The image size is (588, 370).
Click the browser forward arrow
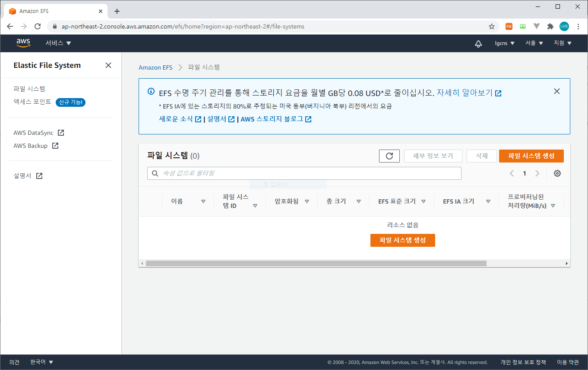pyautogui.click(x=24, y=26)
